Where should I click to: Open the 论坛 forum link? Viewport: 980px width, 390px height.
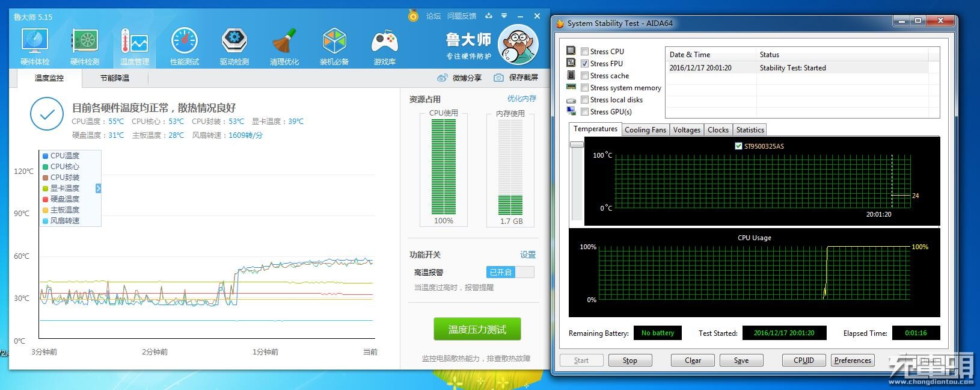tap(433, 16)
